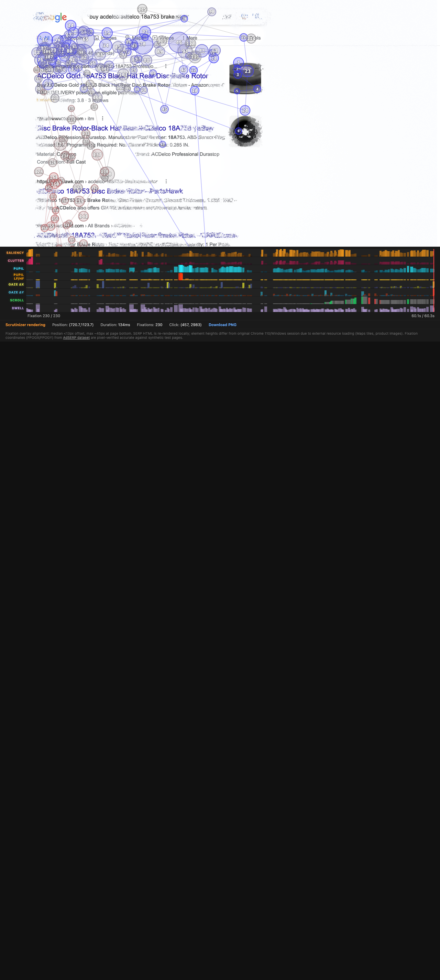The width and height of the screenshot is (440, 980).
Task: Click the SALIENCY track label
Action: coord(15,253)
